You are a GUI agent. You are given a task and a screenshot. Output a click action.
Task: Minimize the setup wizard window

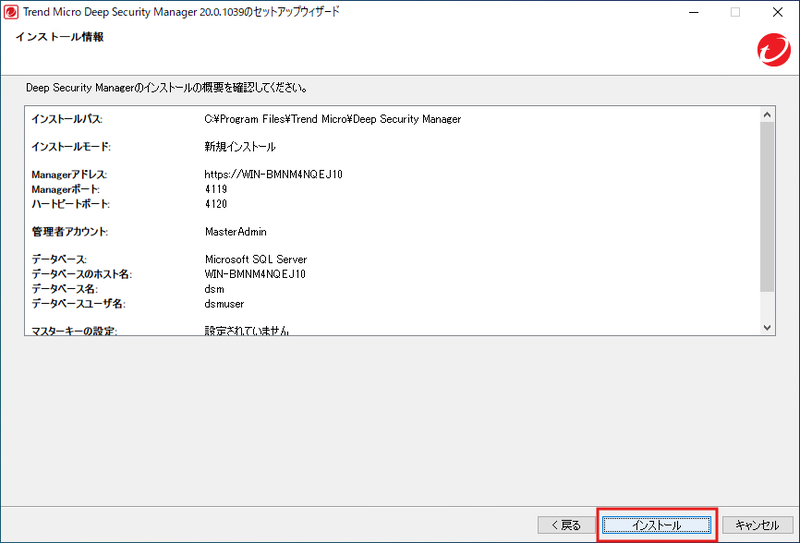click(x=693, y=12)
